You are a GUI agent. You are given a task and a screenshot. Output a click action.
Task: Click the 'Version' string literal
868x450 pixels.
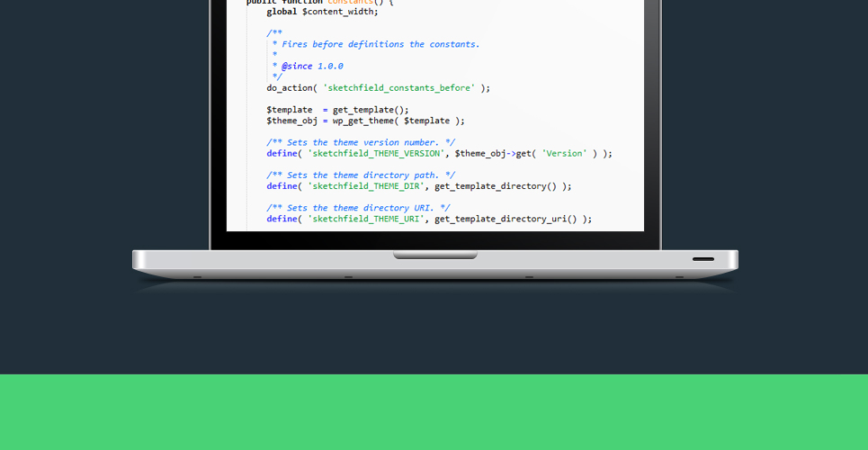pyautogui.click(x=564, y=154)
